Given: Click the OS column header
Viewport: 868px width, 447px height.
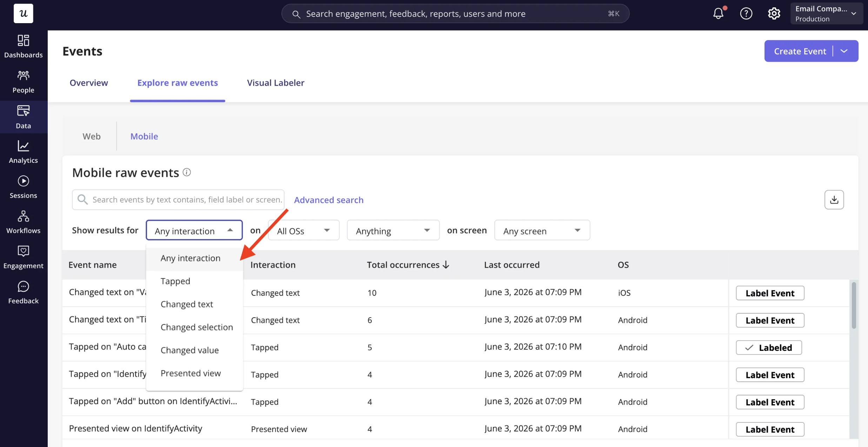Looking at the screenshot, I should point(623,265).
